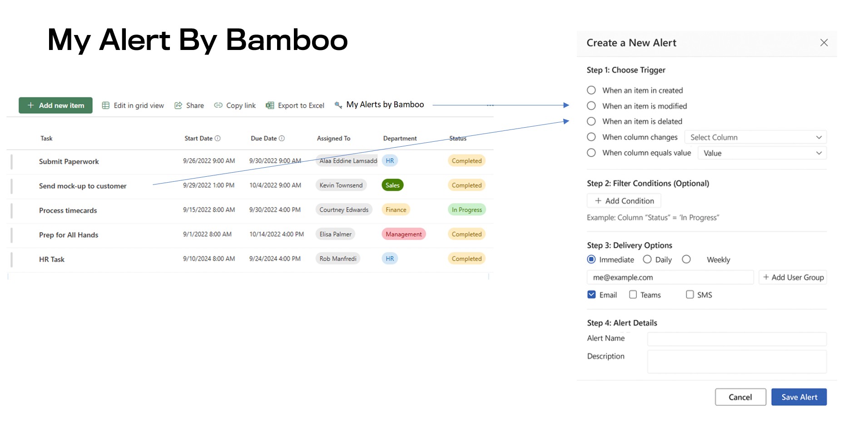This screenshot has height=438, width=868.
Task: Open My Alerts by Bamboo
Action: click(379, 105)
